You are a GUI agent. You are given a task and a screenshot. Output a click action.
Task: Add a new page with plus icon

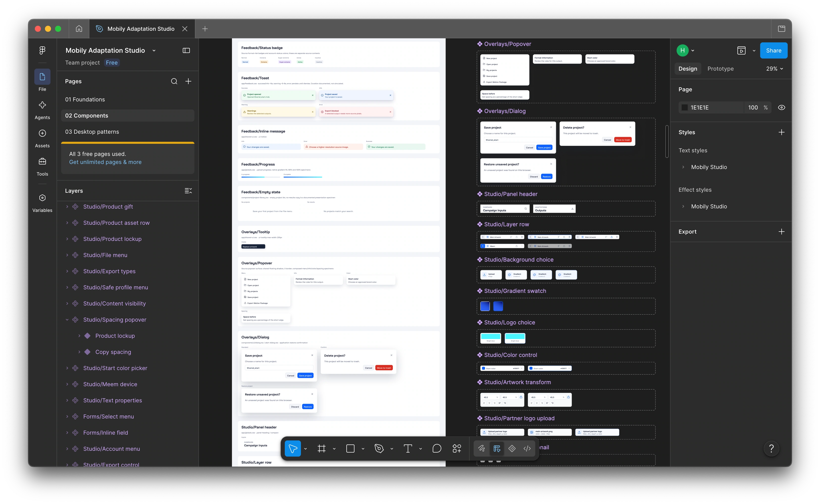[x=188, y=81]
